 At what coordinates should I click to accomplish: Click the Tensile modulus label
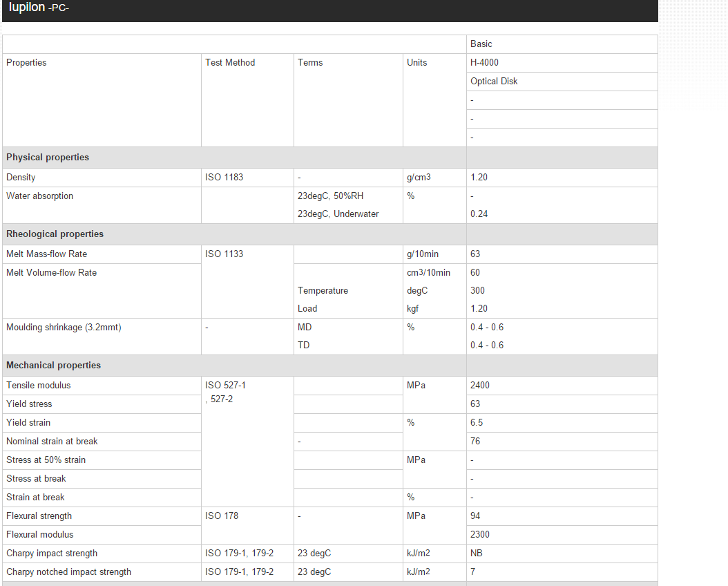tap(39, 386)
